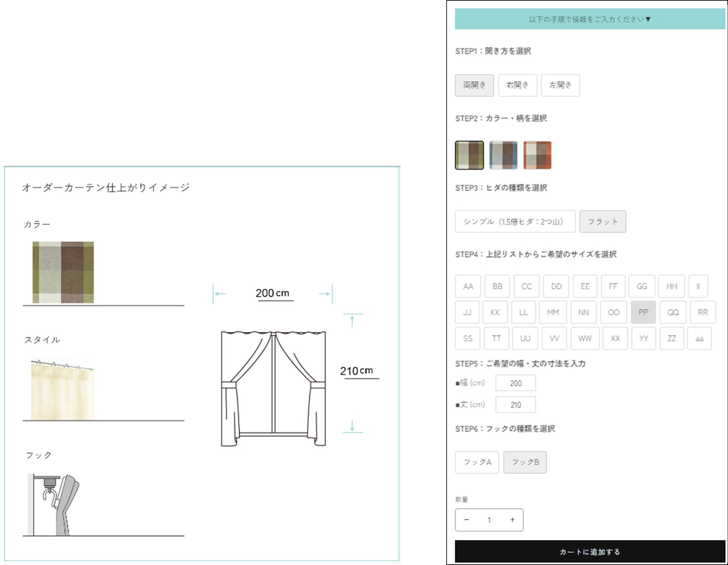The image size is (728, 565).
Task: Pick size BB
Action: pyautogui.click(x=497, y=286)
